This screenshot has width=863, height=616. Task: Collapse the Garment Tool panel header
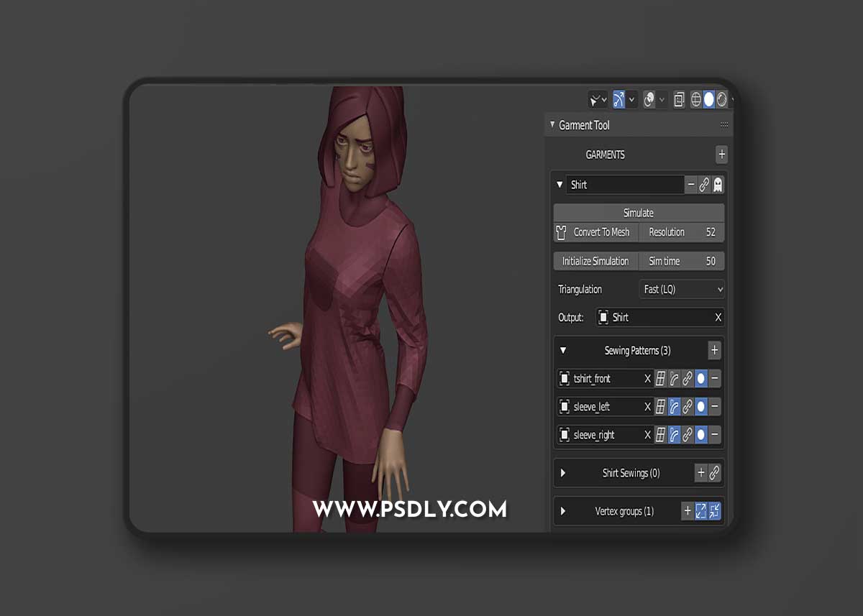tap(552, 125)
